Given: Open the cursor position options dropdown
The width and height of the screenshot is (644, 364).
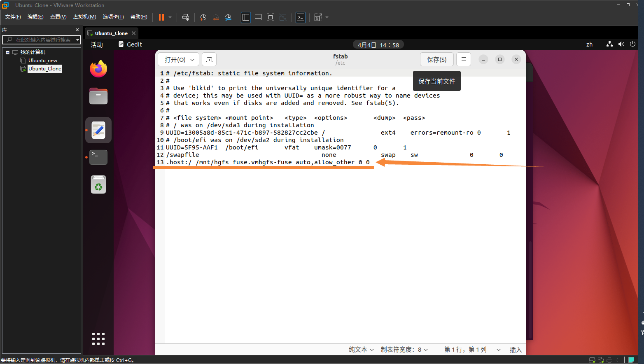Looking at the screenshot, I should tap(498, 350).
